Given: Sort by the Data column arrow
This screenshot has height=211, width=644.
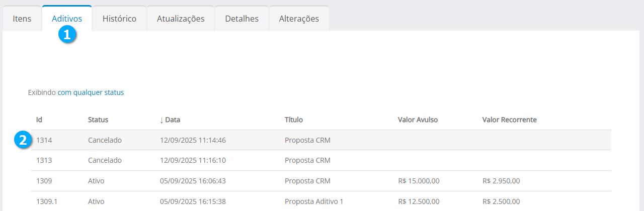Looking at the screenshot, I should pos(162,120).
